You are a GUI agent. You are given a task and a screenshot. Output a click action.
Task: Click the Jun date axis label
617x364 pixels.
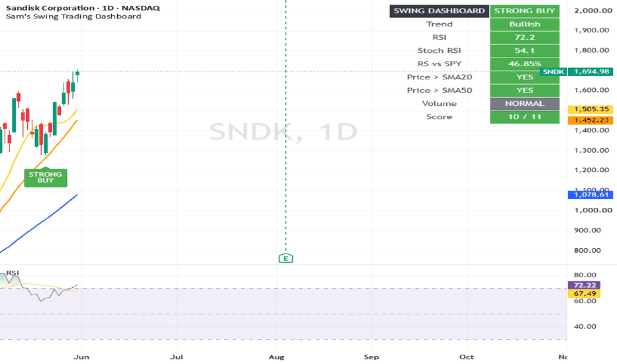[x=81, y=357]
